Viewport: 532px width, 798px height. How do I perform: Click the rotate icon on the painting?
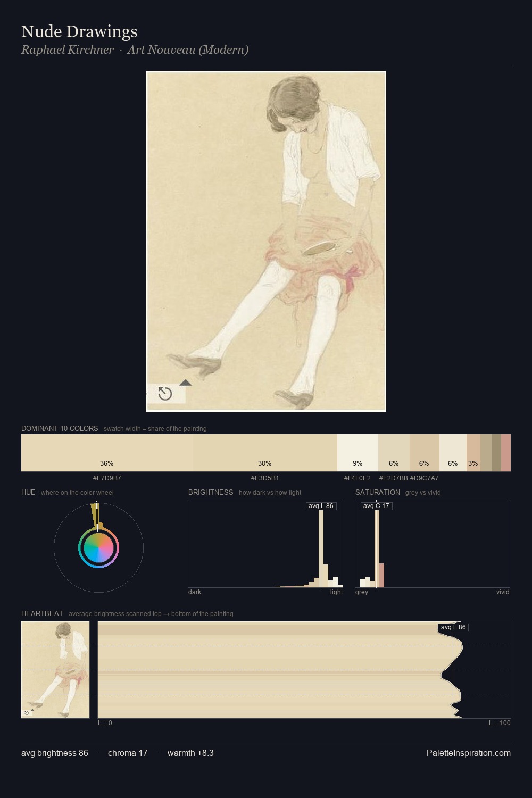(165, 394)
